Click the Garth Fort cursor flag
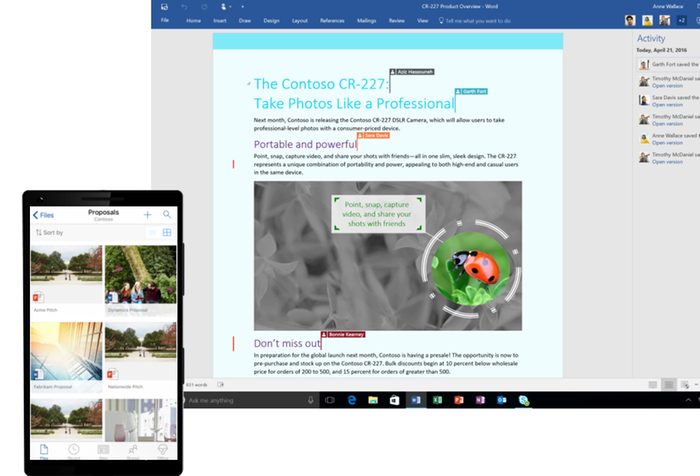The width and height of the screenshot is (700, 476). click(471, 91)
